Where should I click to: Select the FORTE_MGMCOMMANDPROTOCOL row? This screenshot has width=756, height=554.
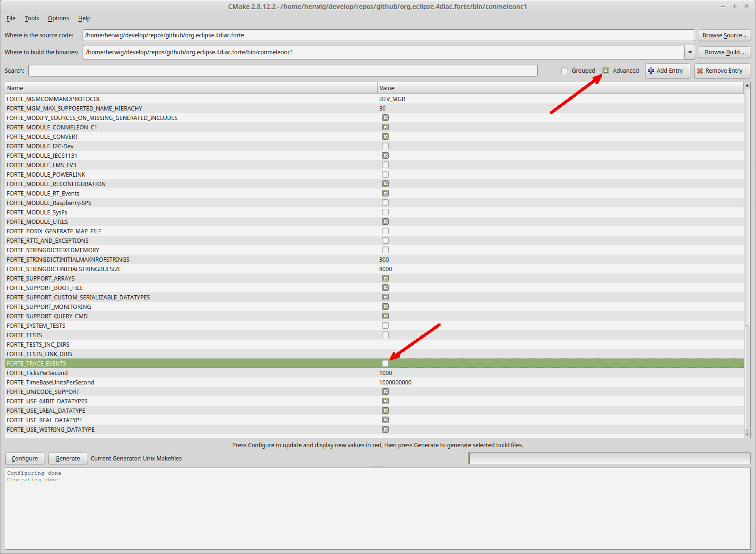pos(374,99)
